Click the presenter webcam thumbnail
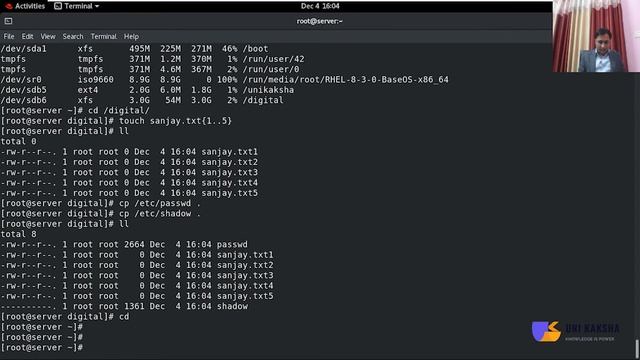Screen dimensions: 640x360 point(596,36)
